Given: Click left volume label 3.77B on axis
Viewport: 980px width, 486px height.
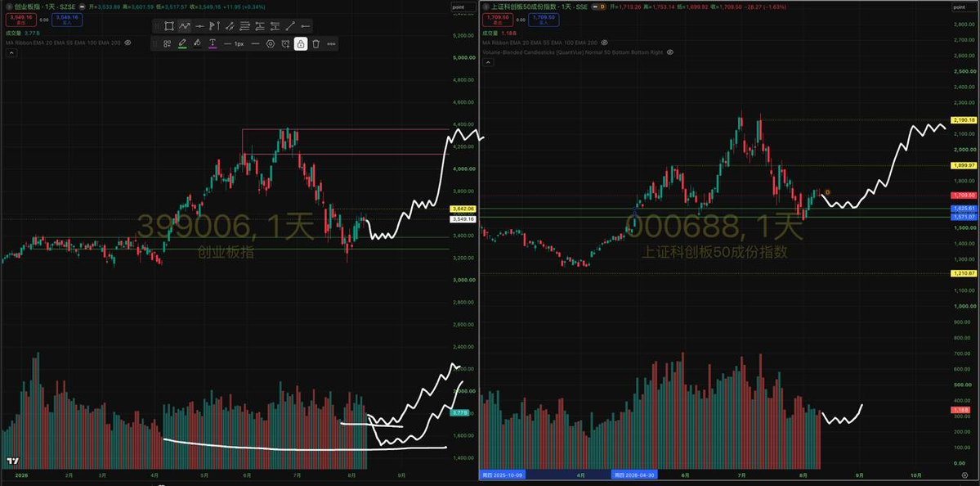Looking at the screenshot, I should [x=459, y=413].
